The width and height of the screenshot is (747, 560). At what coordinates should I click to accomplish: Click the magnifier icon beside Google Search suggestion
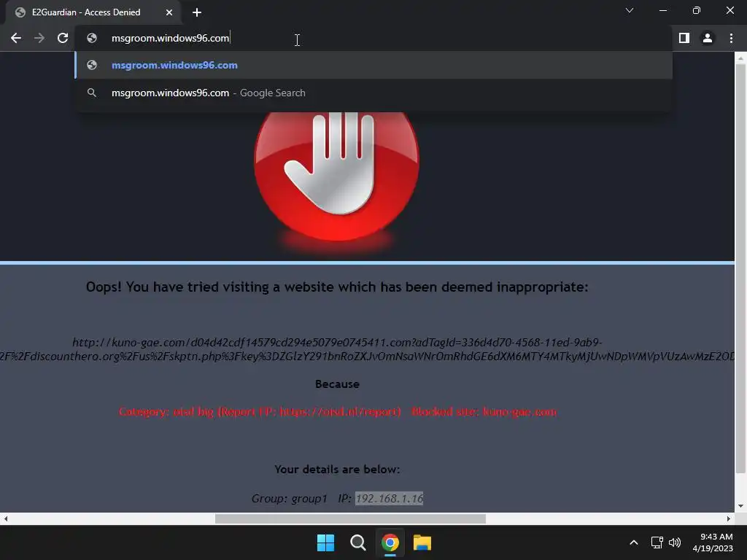[x=92, y=93]
